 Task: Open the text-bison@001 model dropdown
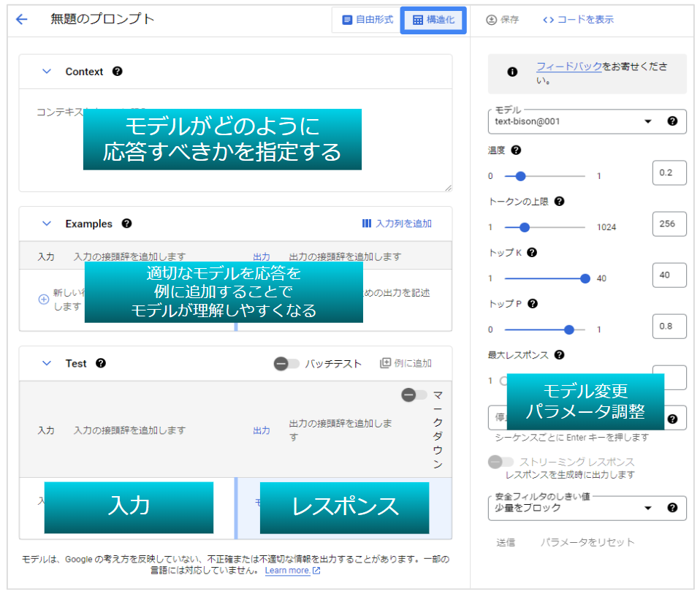coord(646,122)
